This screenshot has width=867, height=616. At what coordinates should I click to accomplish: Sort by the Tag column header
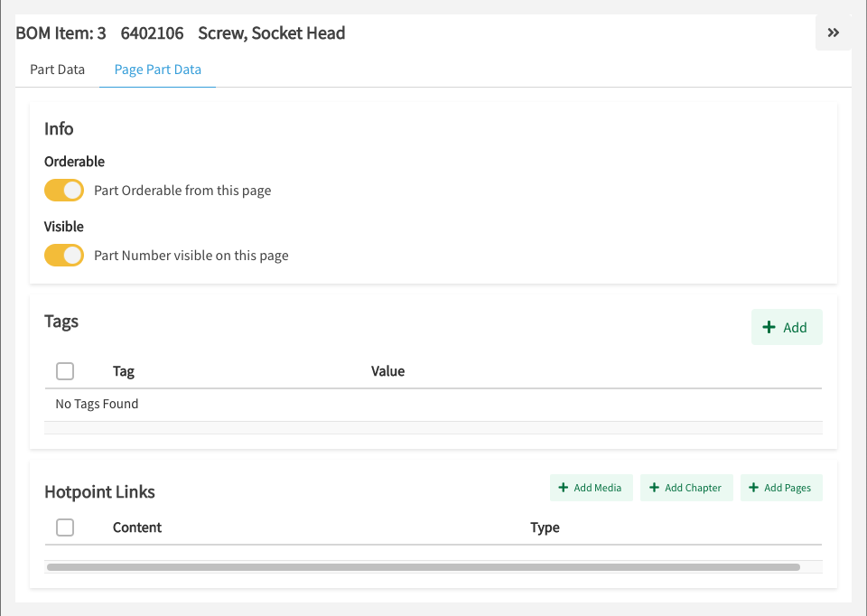pyautogui.click(x=124, y=371)
